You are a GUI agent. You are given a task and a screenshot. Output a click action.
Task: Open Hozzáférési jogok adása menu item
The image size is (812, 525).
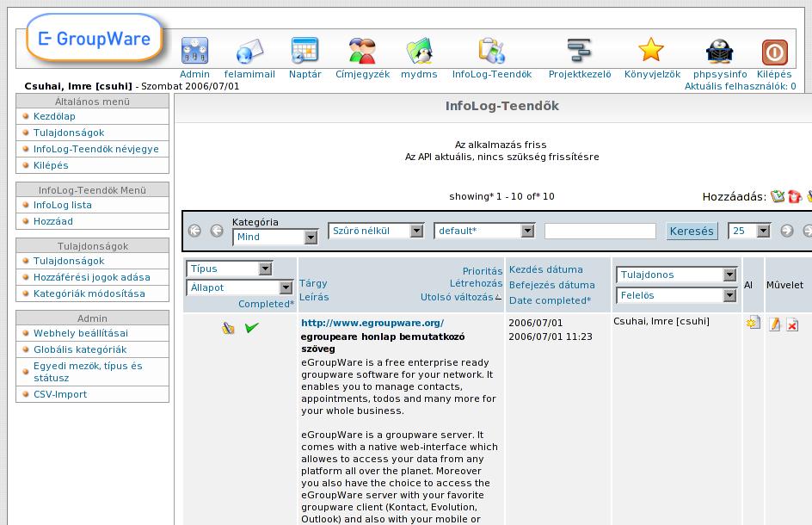tap(92, 277)
